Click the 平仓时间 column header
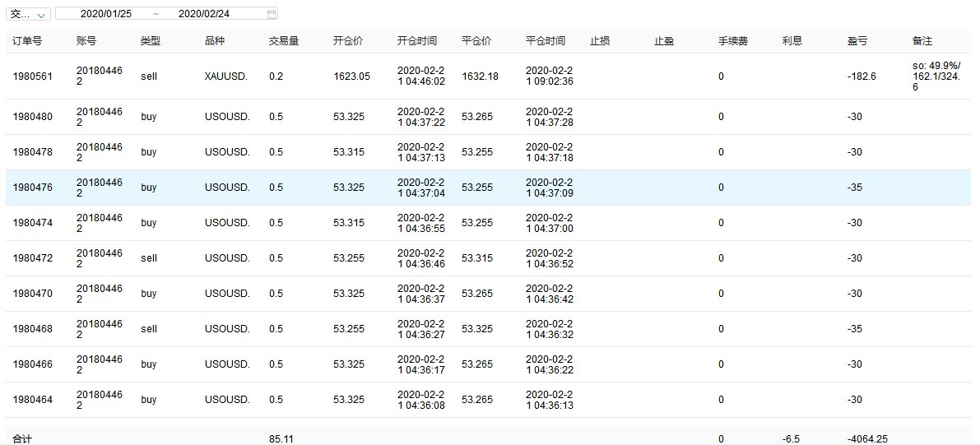The image size is (980, 445). 546,40
